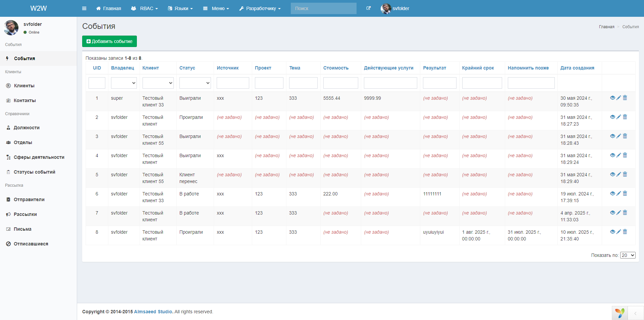Open the Меню dropdown menu
The height and width of the screenshot is (320, 644).
pos(216,8)
